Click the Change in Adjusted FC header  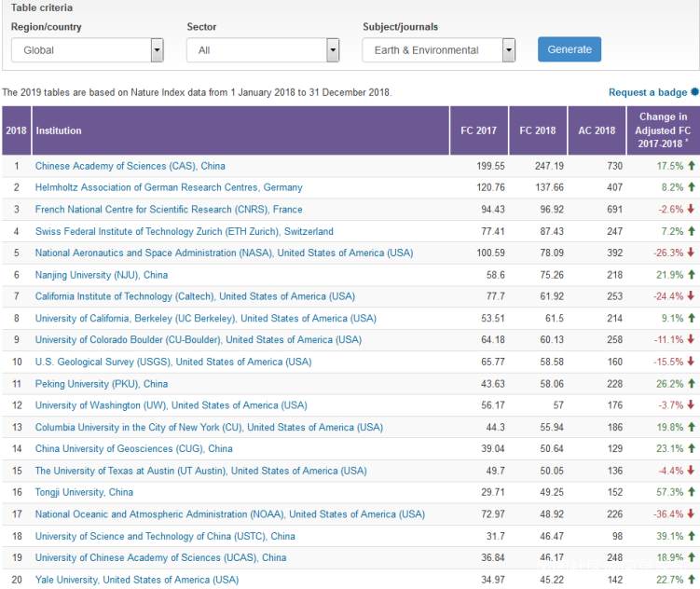pyautogui.click(x=663, y=130)
